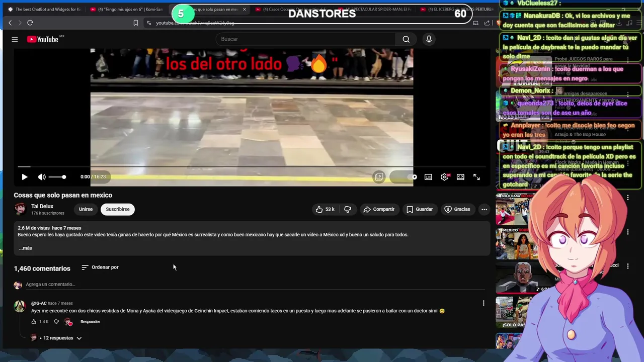Click the Gracias button
Viewport: 644px width, 362px height.
(457, 209)
